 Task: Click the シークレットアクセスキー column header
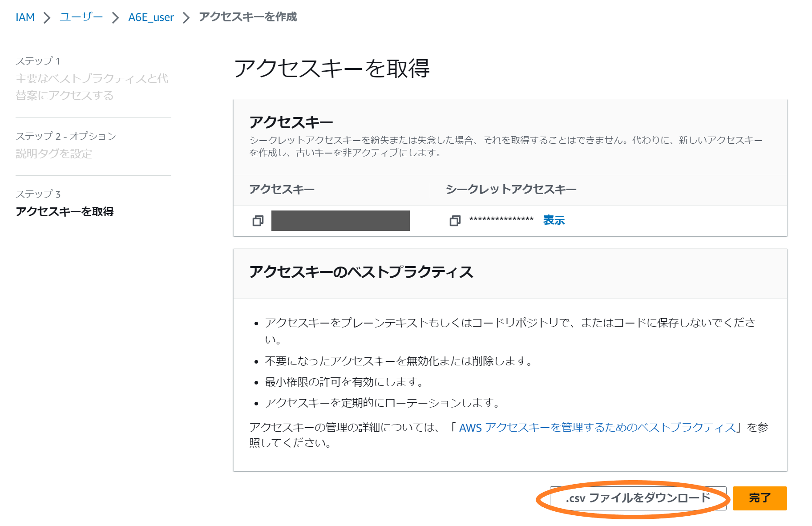511,190
